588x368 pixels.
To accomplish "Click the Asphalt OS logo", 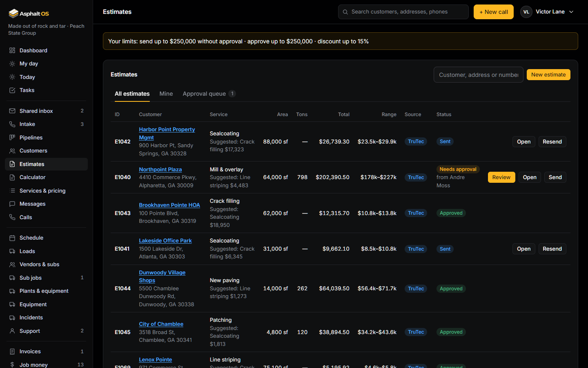I will (29, 13).
